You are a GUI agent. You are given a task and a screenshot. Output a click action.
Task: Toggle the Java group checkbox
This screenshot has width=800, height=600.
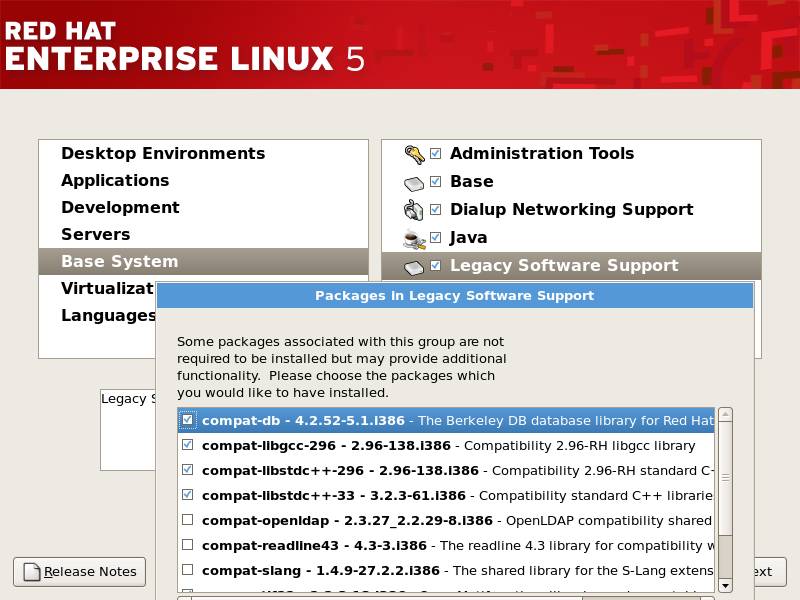(x=435, y=237)
